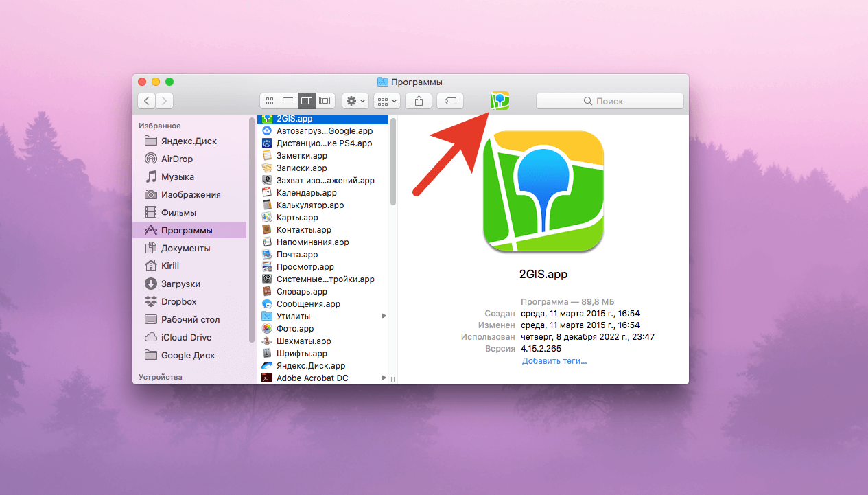Go forward with the right chevron button
This screenshot has height=495, width=868.
tap(164, 101)
